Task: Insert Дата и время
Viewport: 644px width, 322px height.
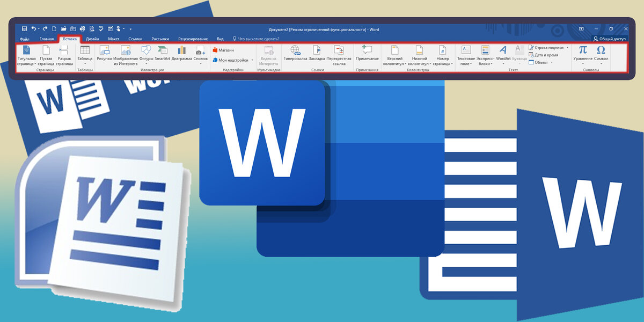Action: [x=543, y=55]
